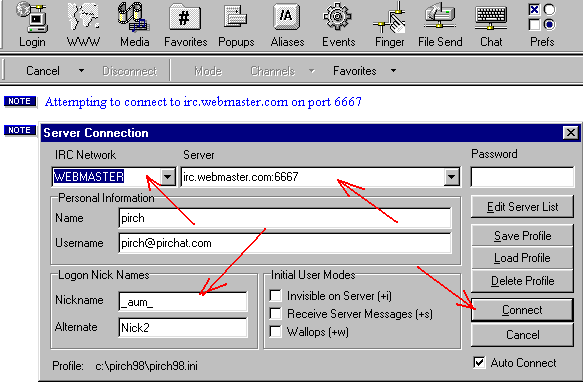Click the profile path c:\pirch98\pirch98.ini
The height and width of the screenshot is (384, 583).
(x=146, y=366)
